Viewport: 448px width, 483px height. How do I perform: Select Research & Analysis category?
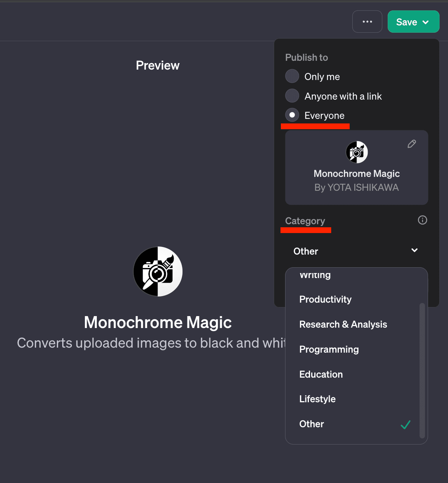[x=343, y=324]
